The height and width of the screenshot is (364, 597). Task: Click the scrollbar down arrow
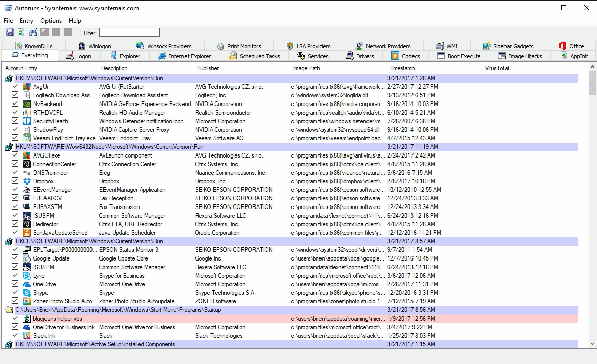[592, 344]
